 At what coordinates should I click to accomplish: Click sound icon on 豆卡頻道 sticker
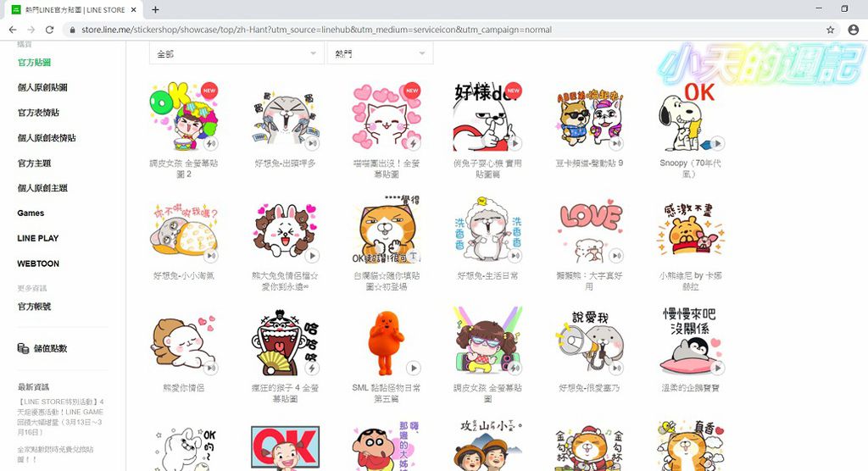click(x=616, y=143)
